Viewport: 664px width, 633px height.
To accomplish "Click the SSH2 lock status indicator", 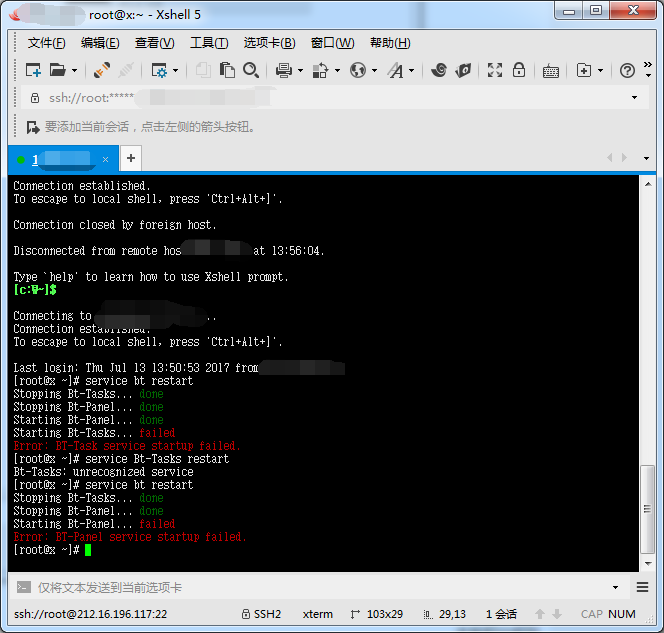I will pyautogui.click(x=261, y=614).
